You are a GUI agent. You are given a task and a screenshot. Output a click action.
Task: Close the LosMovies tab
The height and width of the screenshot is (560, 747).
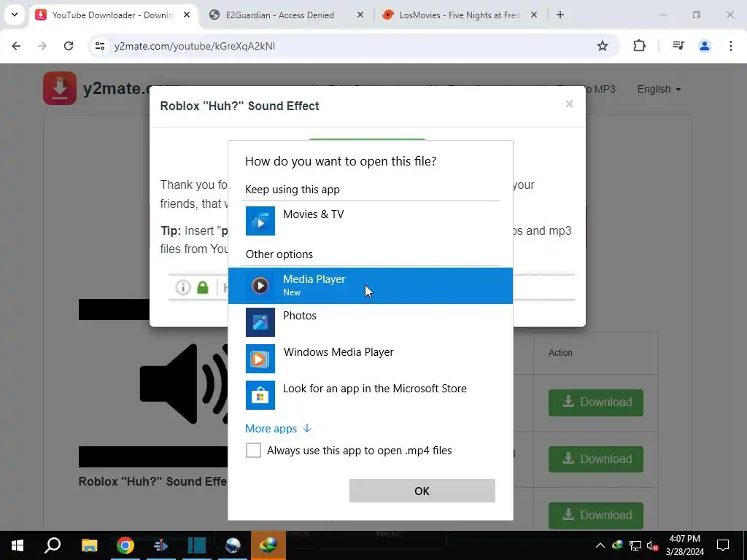click(533, 15)
